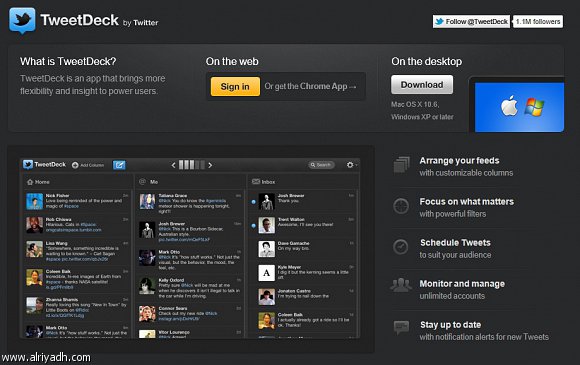This screenshot has height=365, width=580.
Task: Go to previous columns with left chevron
Action: pos(173,165)
